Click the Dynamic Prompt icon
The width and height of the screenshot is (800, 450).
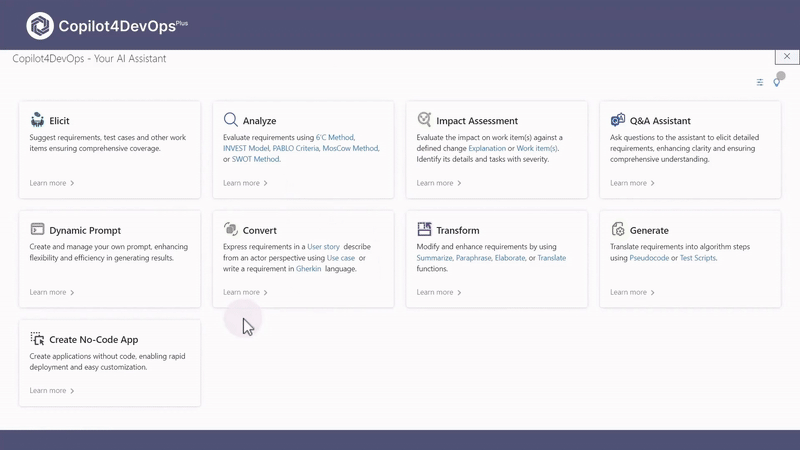pyautogui.click(x=37, y=229)
